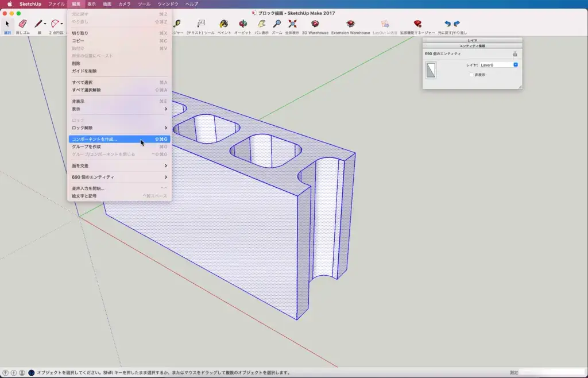Activate the パン表示 hand tool

click(261, 24)
